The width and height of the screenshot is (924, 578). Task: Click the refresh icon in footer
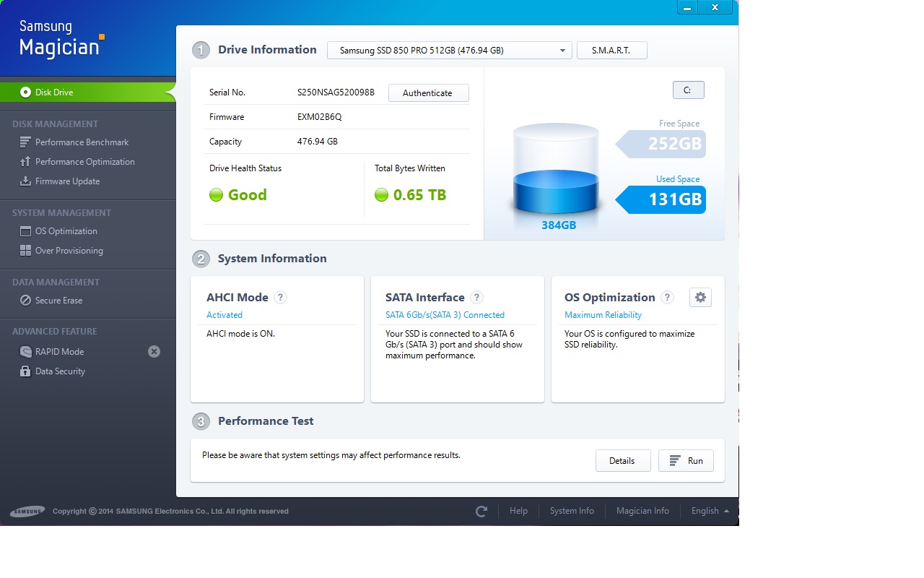click(481, 512)
